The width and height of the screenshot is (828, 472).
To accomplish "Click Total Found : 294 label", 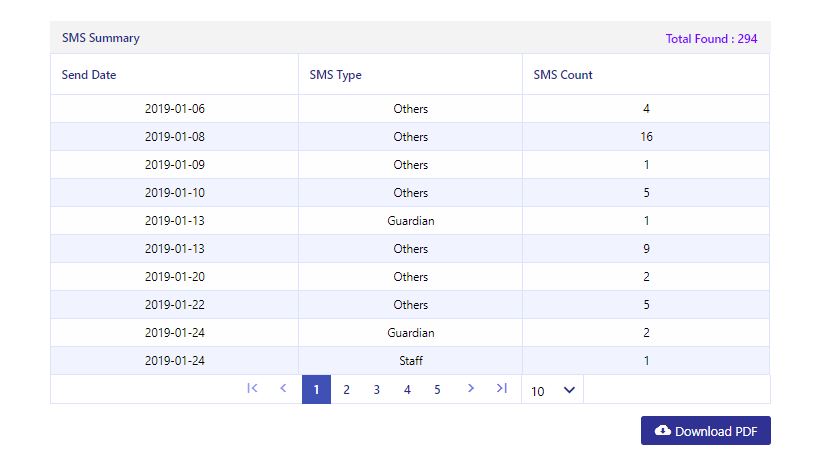I will pyautogui.click(x=711, y=39).
